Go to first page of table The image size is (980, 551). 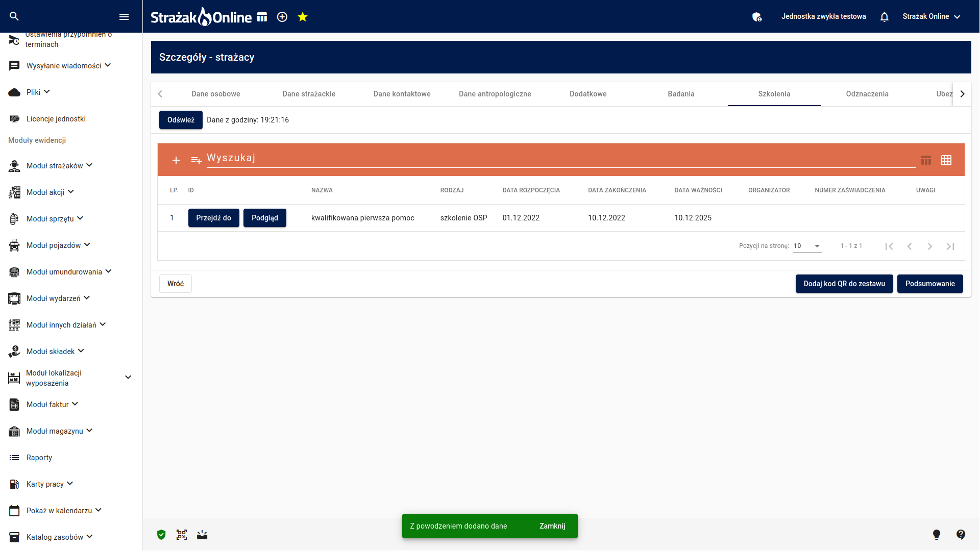[889, 246]
